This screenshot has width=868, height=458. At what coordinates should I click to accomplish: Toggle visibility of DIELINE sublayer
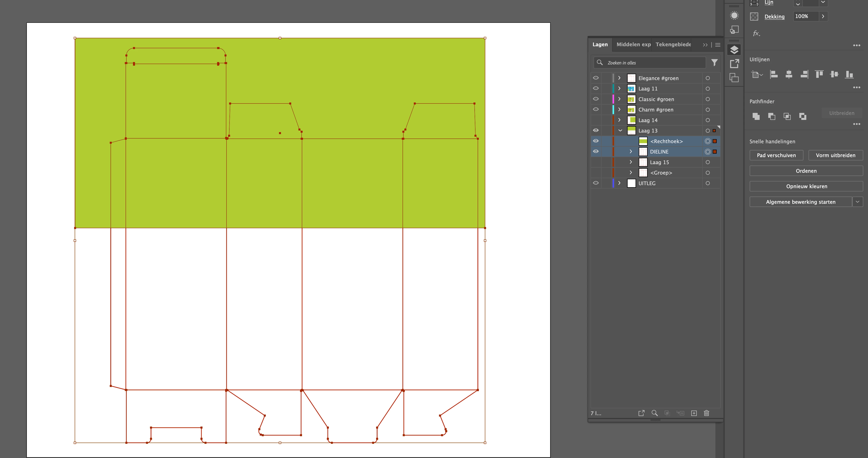coord(596,152)
